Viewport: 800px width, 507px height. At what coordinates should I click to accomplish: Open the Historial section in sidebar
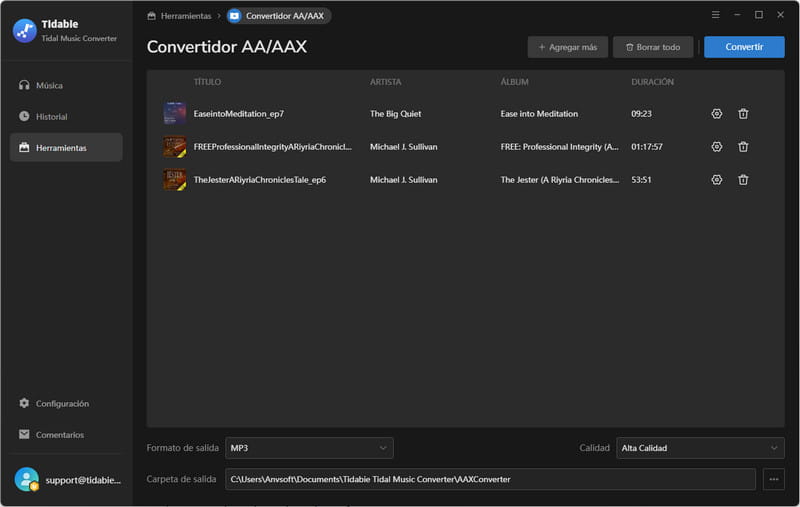click(66, 116)
